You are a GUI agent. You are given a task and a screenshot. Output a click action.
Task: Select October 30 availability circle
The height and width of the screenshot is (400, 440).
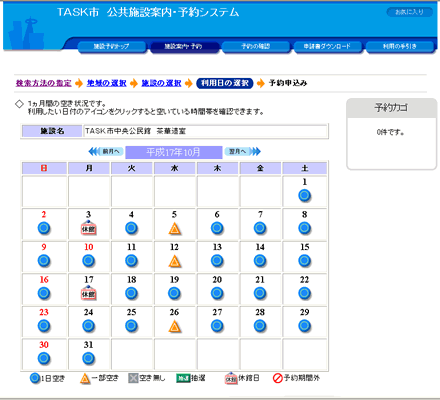click(x=44, y=358)
